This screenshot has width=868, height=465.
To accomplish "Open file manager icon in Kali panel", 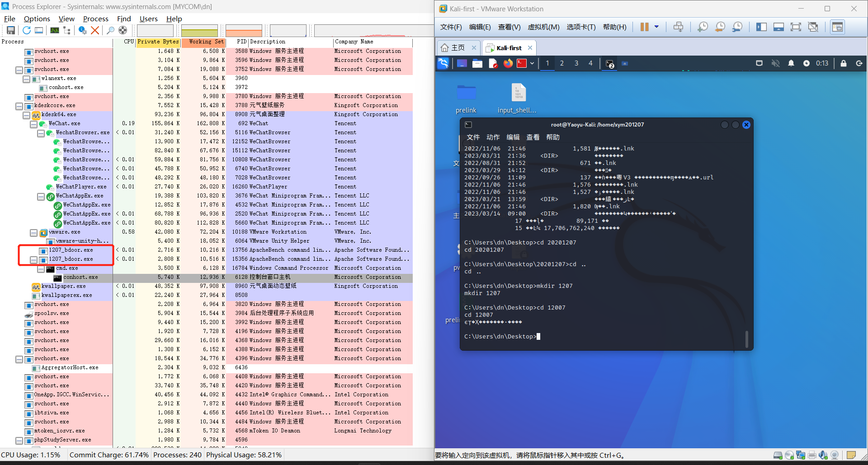I will click(477, 63).
